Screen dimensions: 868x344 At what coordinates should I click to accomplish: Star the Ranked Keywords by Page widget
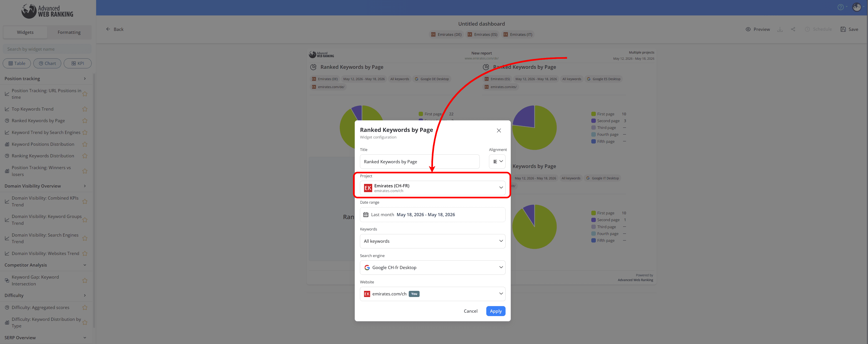pos(85,121)
